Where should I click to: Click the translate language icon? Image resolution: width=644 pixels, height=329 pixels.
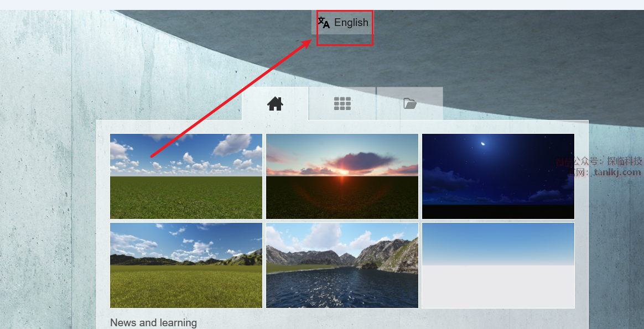pos(324,22)
